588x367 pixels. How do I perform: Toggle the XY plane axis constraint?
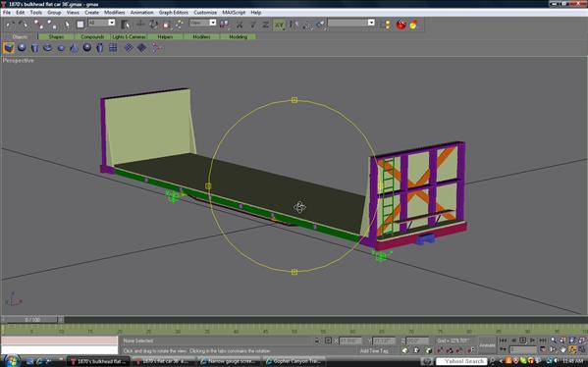(x=279, y=25)
